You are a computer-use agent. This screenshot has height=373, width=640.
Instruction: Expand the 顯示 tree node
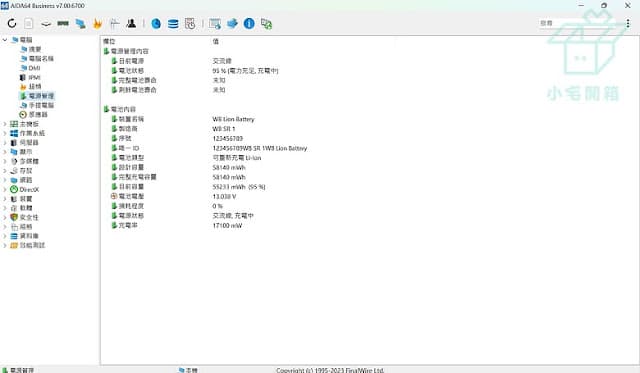pyautogui.click(x=5, y=152)
